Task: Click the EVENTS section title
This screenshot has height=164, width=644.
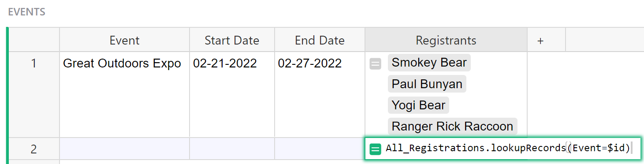Action: click(x=26, y=12)
